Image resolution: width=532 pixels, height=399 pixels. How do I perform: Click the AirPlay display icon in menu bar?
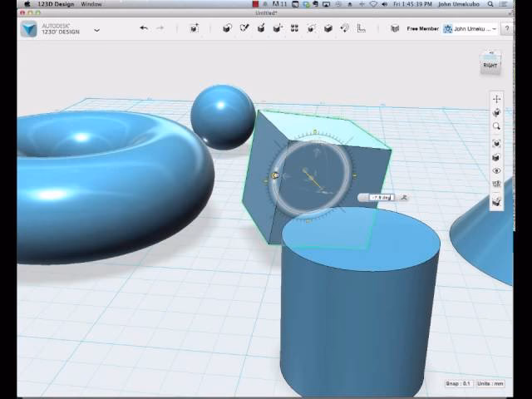(x=326, y=4)
